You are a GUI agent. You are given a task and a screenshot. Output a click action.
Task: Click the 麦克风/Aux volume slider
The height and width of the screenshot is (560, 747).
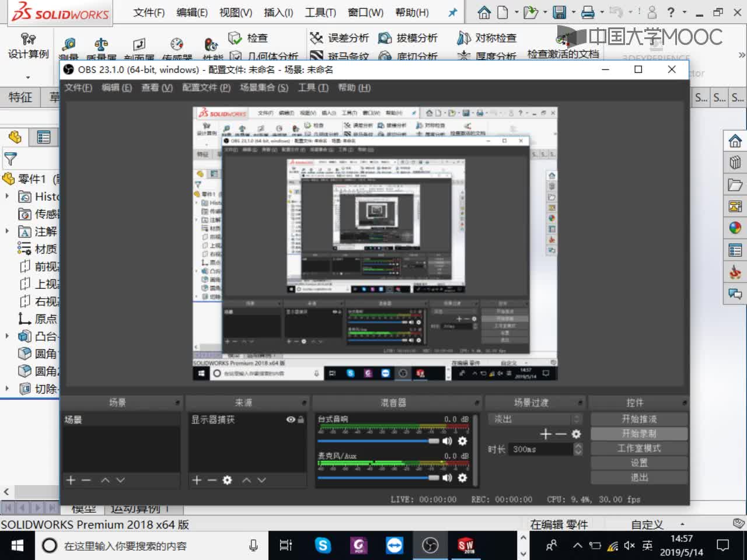378,478
